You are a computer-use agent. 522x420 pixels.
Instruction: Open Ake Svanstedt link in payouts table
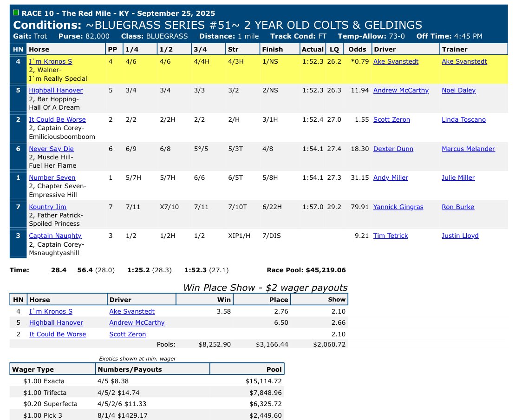pos(132,311)
